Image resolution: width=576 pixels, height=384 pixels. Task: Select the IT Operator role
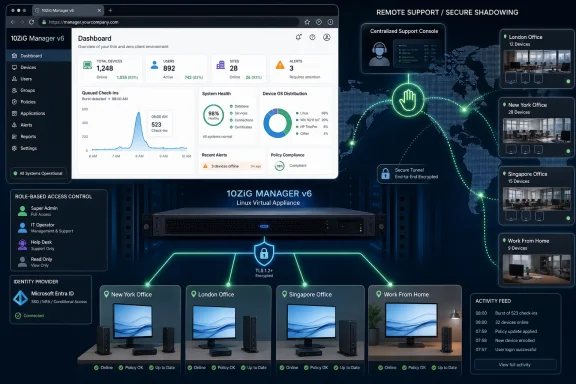coord(46,228)
